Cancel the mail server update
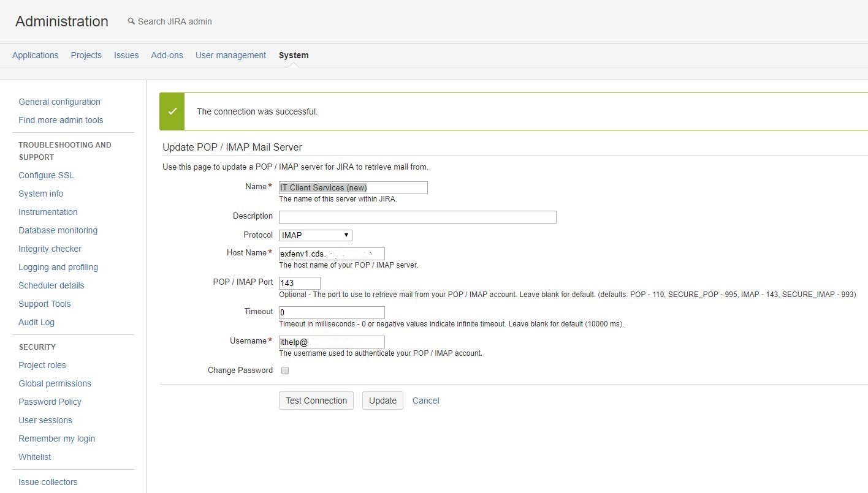868x493 pixels. [426, 401]
